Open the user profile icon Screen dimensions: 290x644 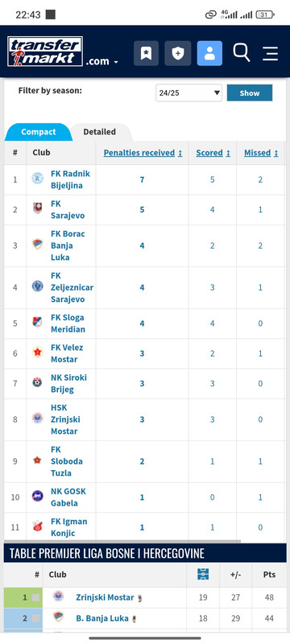(209, 53)
